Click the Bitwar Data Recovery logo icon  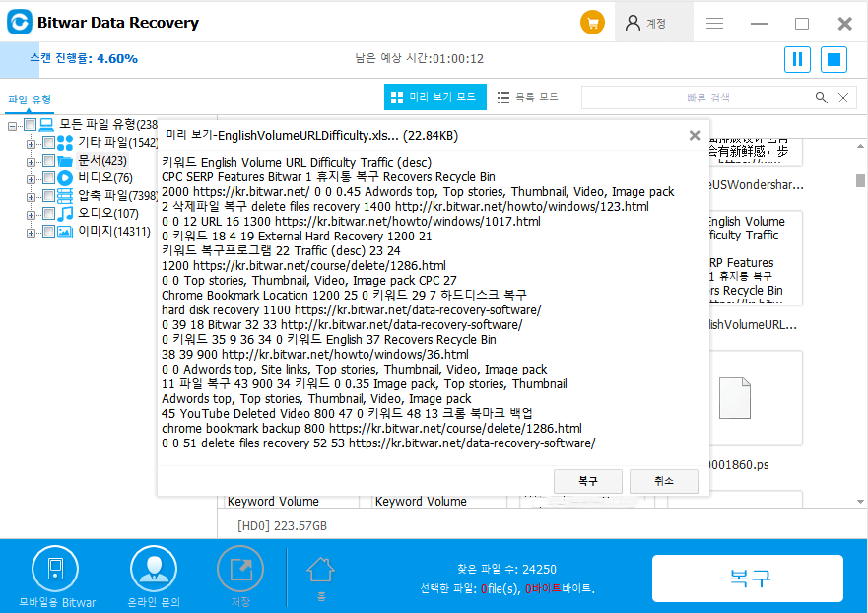20,22
